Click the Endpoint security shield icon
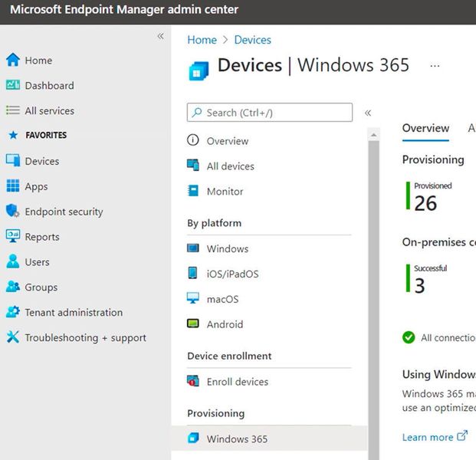The height and width of the screenshot is (460, 476). click(x=13, y=211)
